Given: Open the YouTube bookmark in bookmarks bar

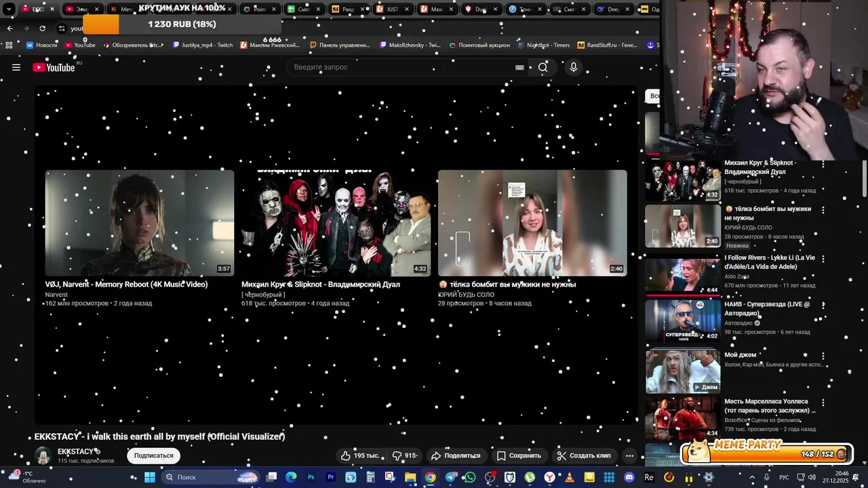Looking at the screenshot, I should point(80,45).
